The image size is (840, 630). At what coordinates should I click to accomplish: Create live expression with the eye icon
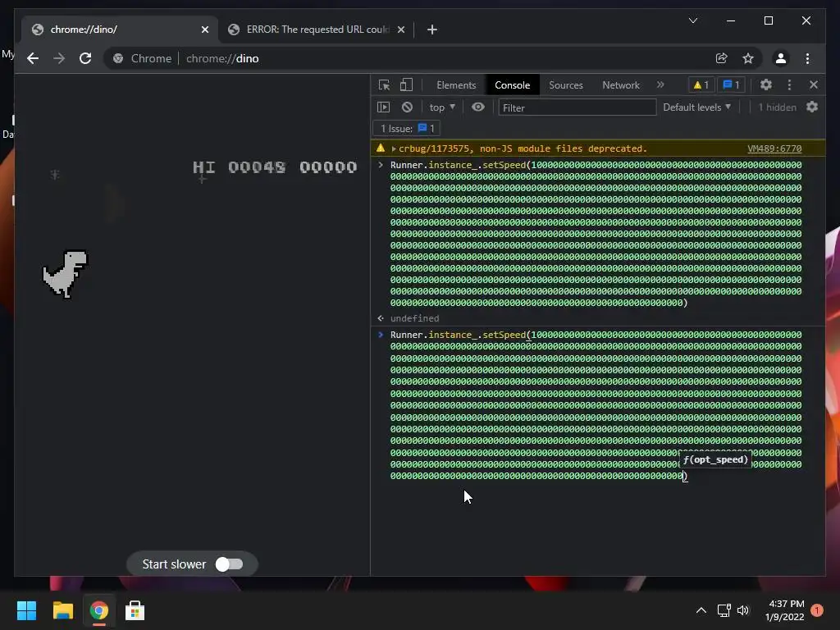pyautogui.click(x=478, y=107)
